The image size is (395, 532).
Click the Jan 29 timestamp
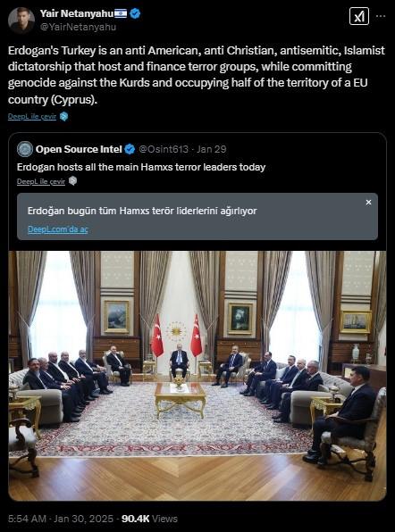211,149
